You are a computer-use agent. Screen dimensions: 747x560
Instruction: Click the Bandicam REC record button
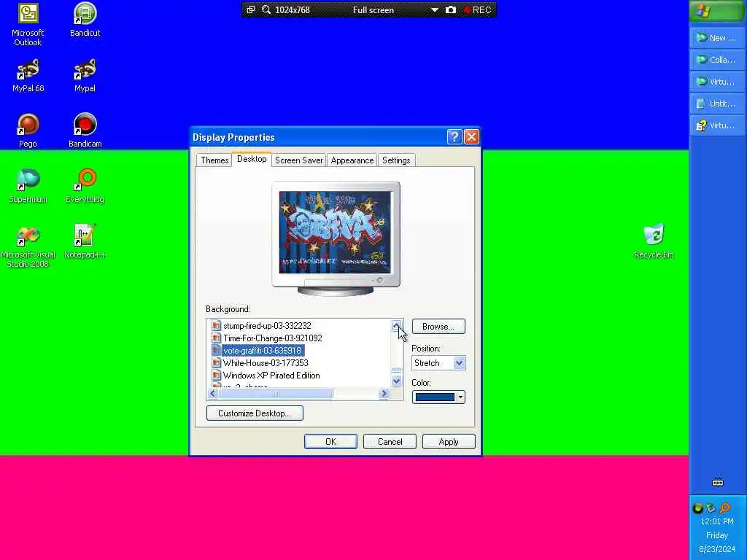477,9
